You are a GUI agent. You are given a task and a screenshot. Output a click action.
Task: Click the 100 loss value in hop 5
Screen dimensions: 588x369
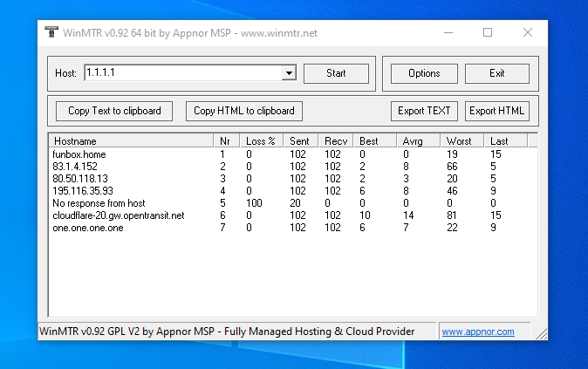254,203
